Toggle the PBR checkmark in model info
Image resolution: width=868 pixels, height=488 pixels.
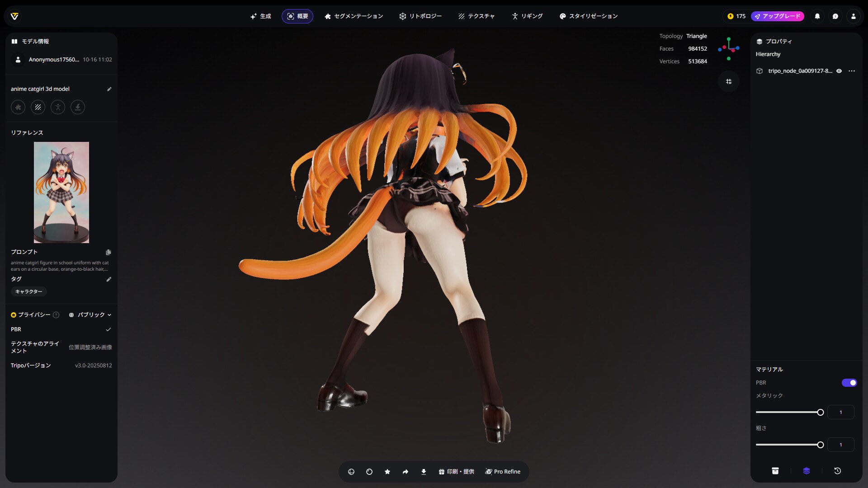coord(108,329)
